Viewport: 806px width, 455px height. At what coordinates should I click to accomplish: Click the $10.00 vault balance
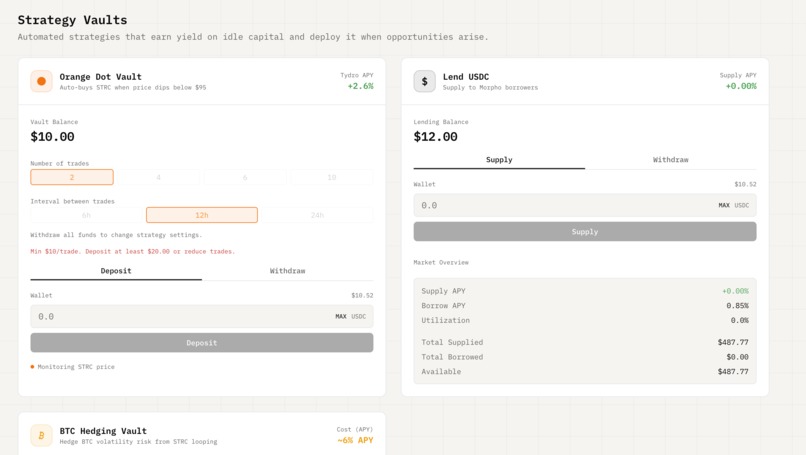pyautogui.click(x=52, y=137)
